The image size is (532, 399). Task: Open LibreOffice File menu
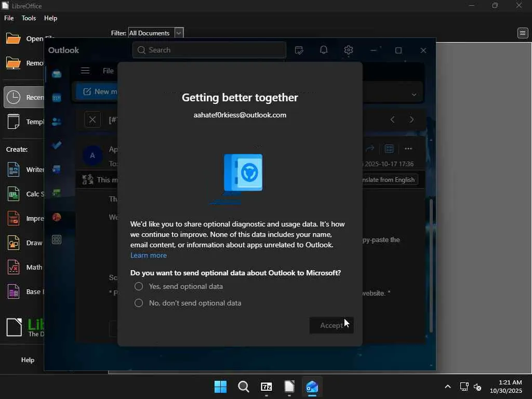[9, 18]
